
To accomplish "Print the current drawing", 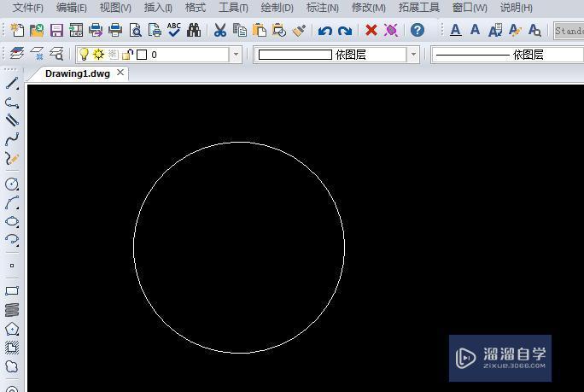I will coord(115,30).
